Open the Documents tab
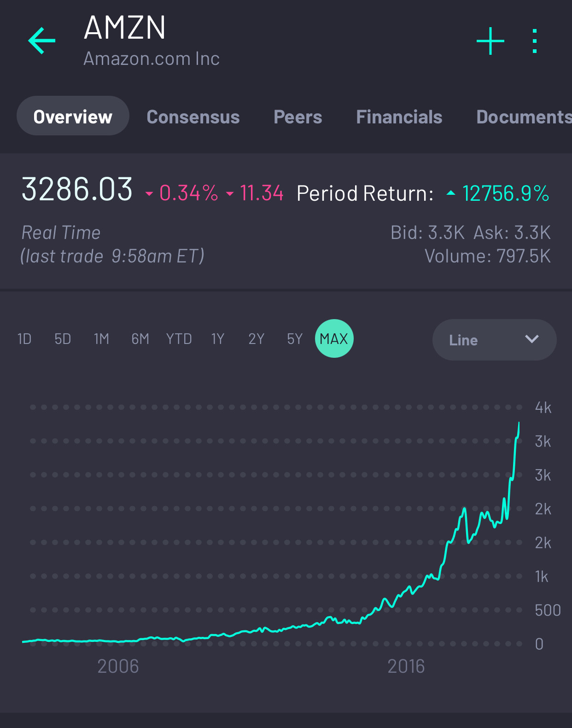This screenshot has height=728, width=572. coord(524,117)
